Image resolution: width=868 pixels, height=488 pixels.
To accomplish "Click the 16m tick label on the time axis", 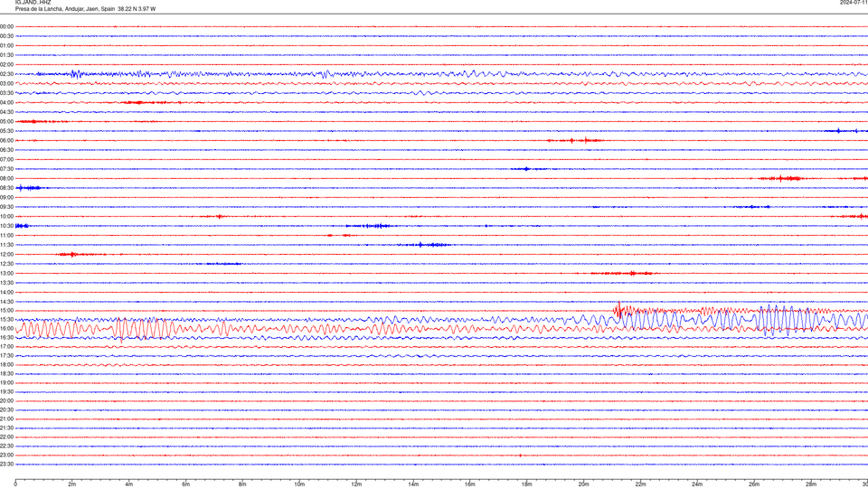I will pos(470,484).
